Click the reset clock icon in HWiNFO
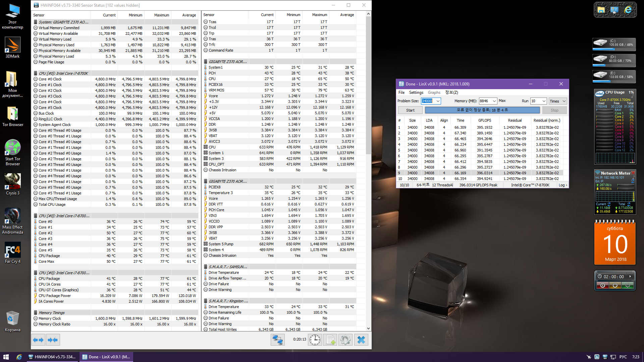The image size is (644, 362). [315, 340]
